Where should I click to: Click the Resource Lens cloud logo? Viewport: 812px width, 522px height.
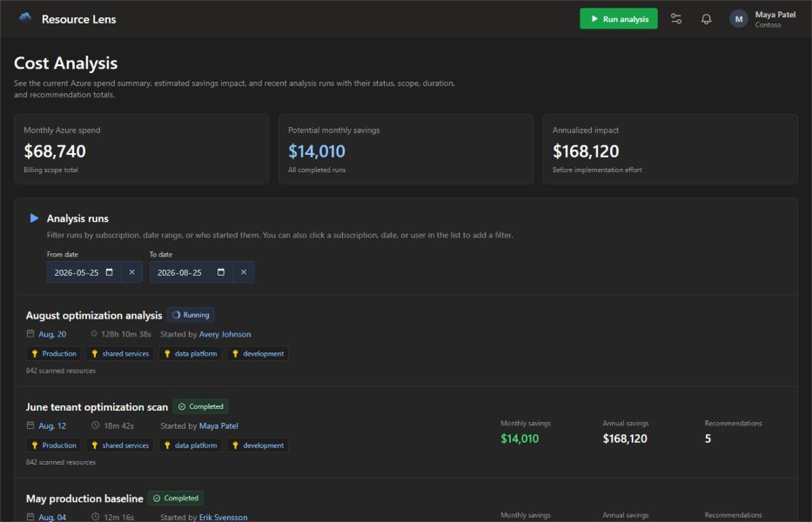[x=26, y=18]
